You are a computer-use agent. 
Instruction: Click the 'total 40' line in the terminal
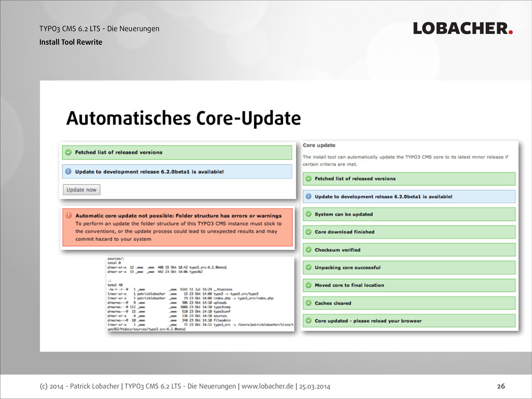[x=115, y=285]
